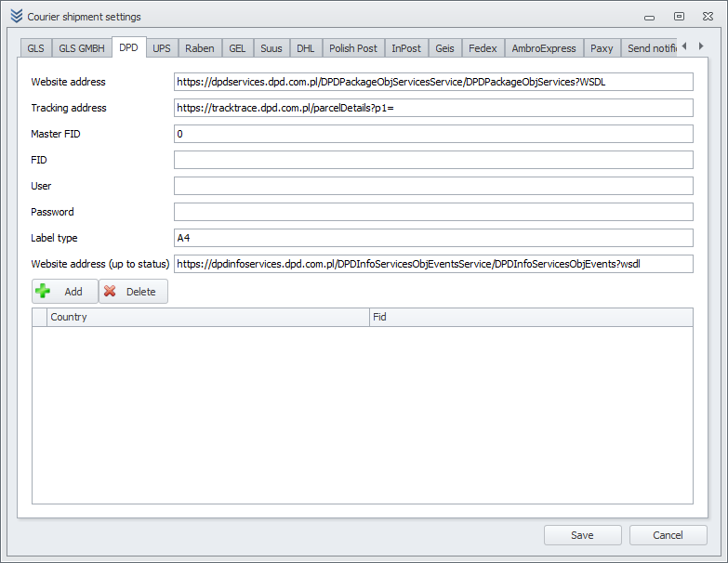
Task: Sort by the Fid column header
Action: (531, 317)
